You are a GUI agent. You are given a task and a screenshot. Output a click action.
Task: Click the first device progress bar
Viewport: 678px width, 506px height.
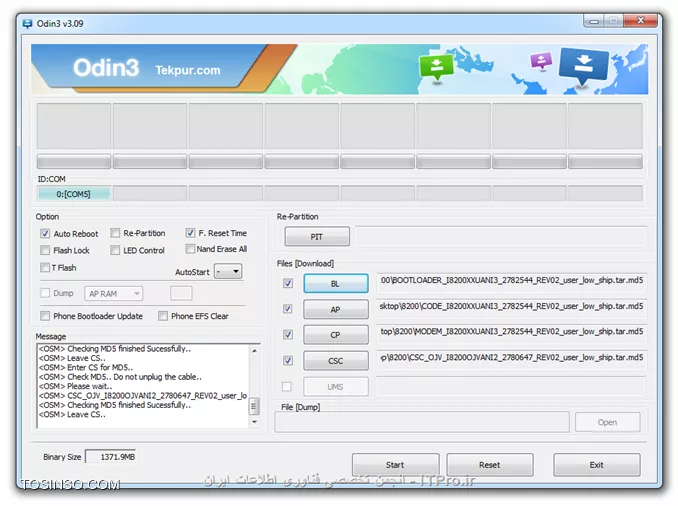(x=74, y=161)
